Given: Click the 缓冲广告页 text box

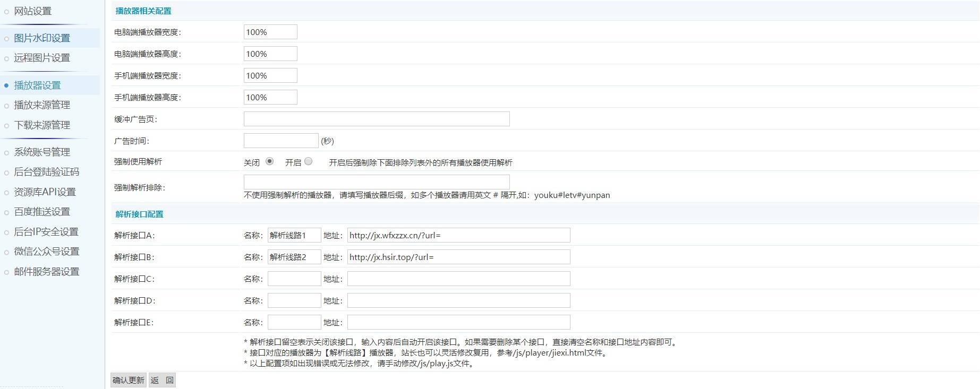Looking at the screenshot, I should click(377, 119).
